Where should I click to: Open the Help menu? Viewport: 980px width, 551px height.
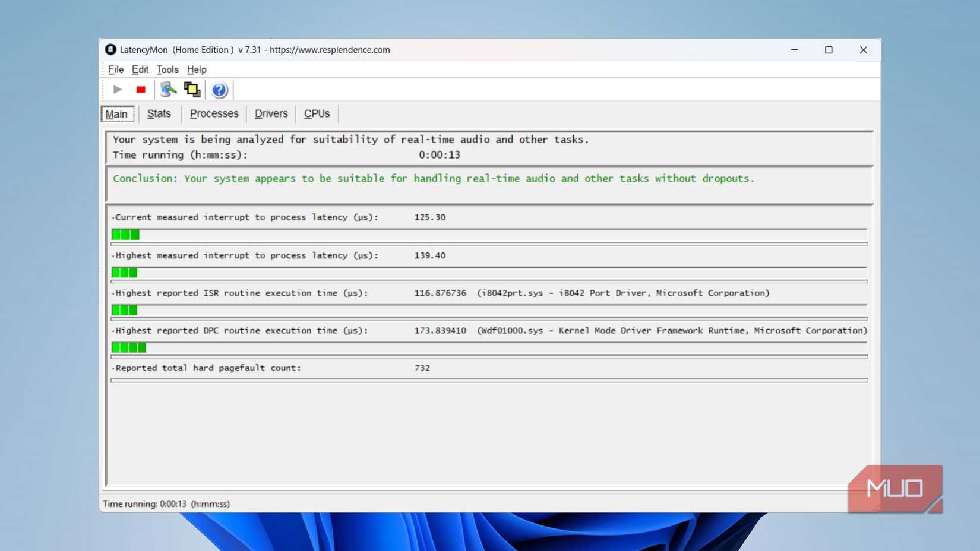click(x=196, y=69)
